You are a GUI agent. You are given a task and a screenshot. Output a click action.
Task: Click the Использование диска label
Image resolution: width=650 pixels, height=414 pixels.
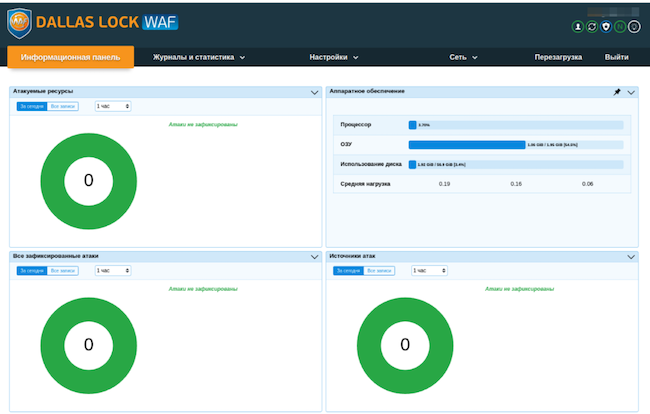tap(371, 164)
